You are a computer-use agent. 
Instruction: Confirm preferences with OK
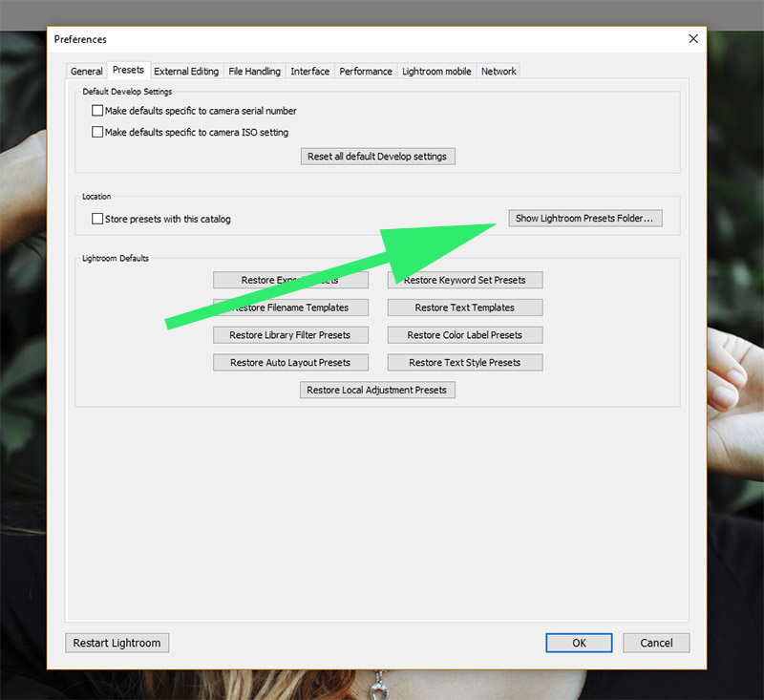click(x=579, y=643)
